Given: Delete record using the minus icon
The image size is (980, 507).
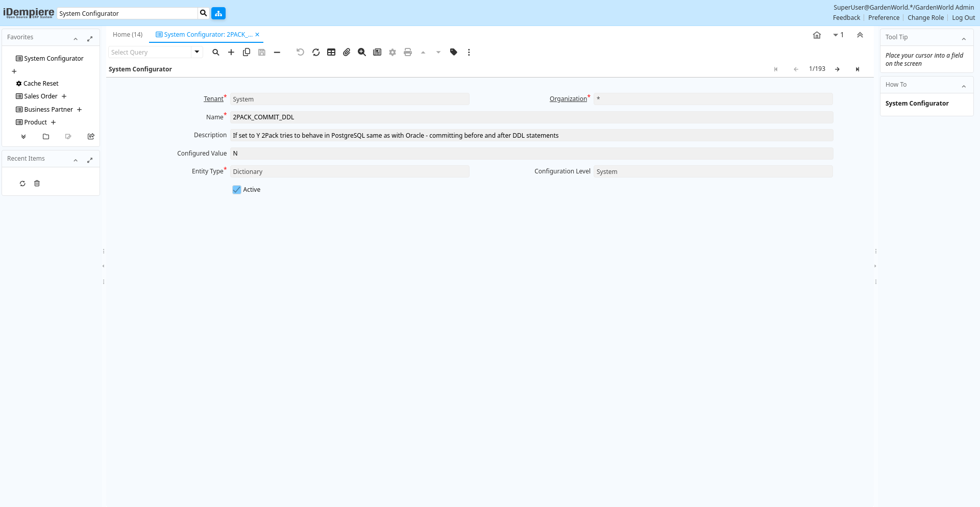Looking at the screenshot, I should coord(277,52).
